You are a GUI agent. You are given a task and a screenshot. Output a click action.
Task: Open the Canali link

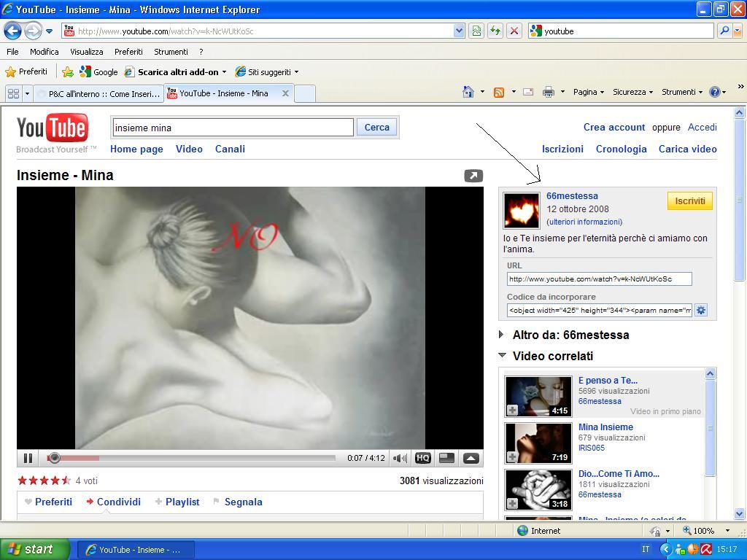coord(230,149)
